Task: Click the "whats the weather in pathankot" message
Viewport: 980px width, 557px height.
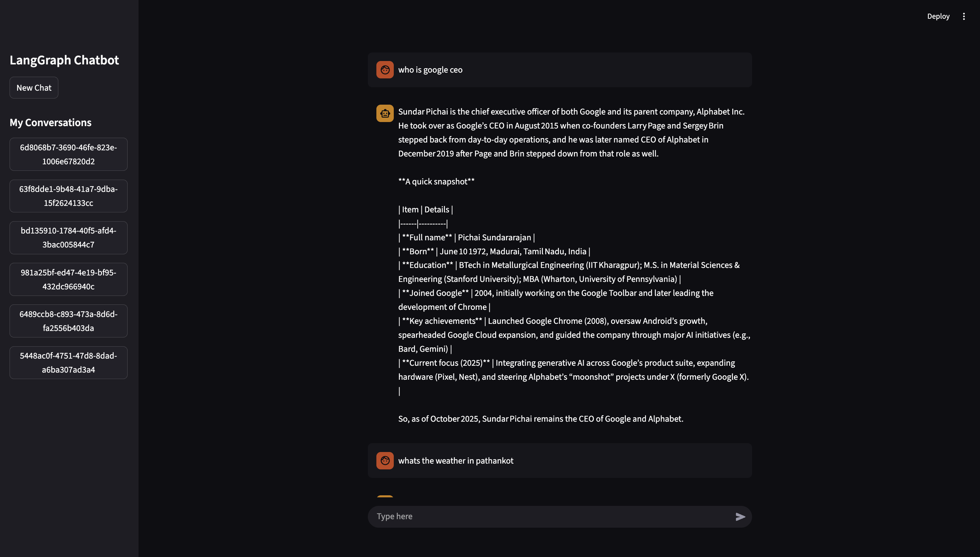Action: tap(456, 461)
